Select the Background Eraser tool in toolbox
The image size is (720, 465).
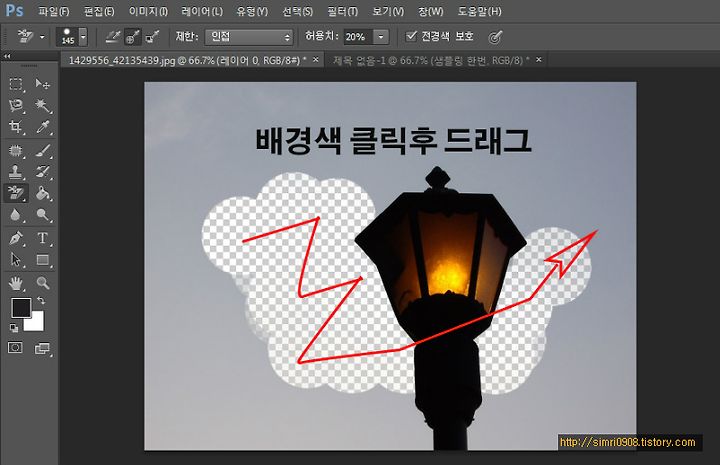[16, 193]
